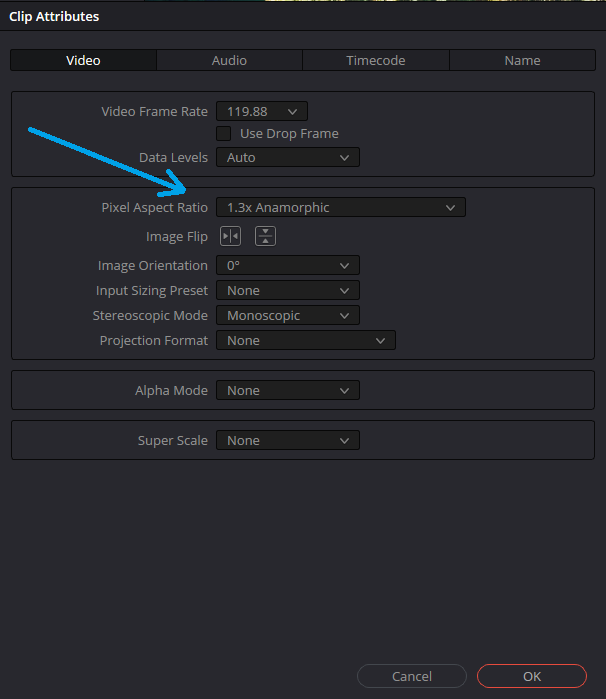The width and height of the screenshot is (606, 699).
Task: Select the Video tab
Action: tap(83, 61)
